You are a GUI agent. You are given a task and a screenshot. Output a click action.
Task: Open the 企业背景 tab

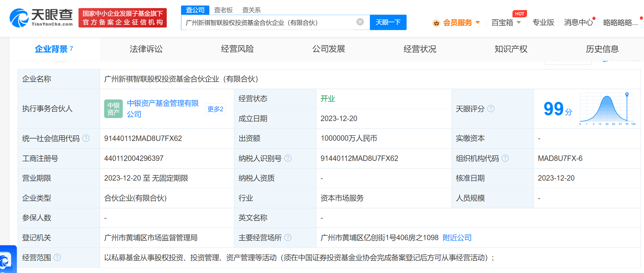[55, 49]
